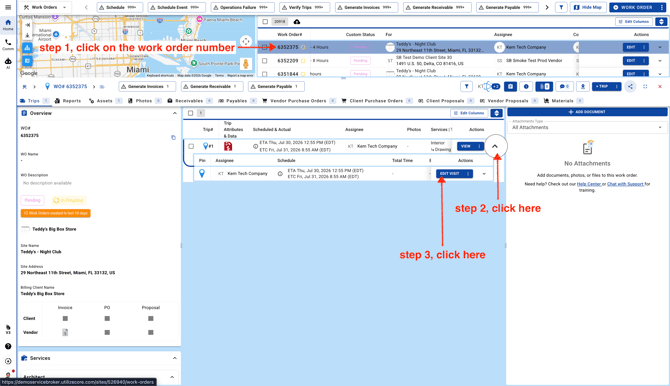Switch to the Reports tab
This screenshot has width=670, height=386.
click(x=68, y=101)
